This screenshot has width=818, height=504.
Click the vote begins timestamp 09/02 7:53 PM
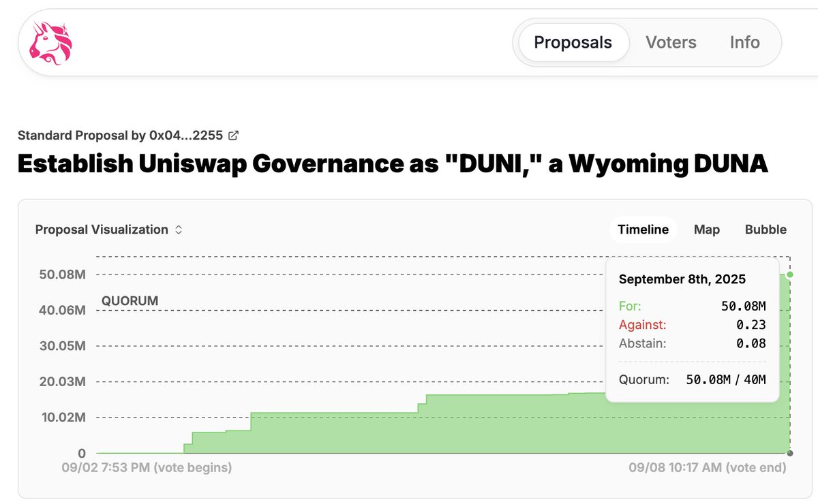pos(147,467)
